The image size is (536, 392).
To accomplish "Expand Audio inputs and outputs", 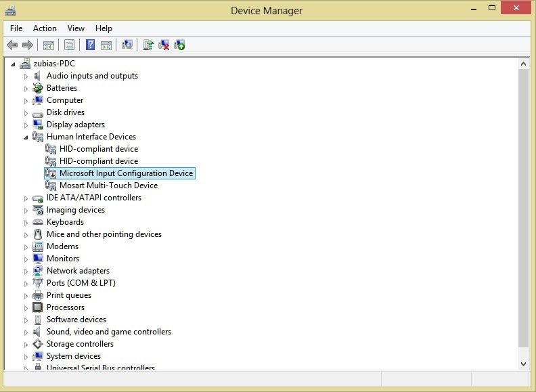I will tap(26, 77).
